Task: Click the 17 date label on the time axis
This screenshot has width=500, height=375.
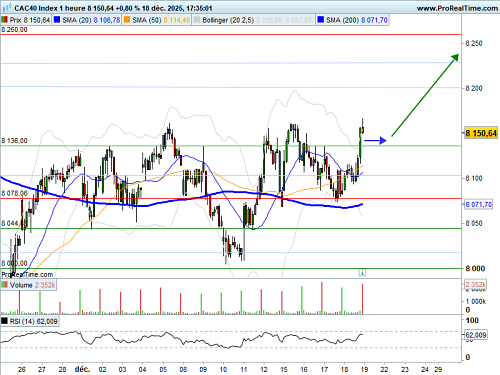Action: tap(324, 369)
